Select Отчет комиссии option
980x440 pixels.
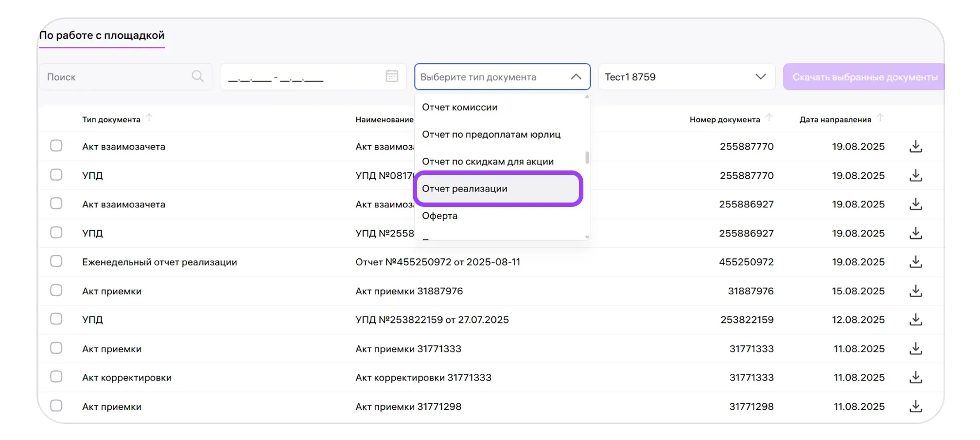click(460, 107)
